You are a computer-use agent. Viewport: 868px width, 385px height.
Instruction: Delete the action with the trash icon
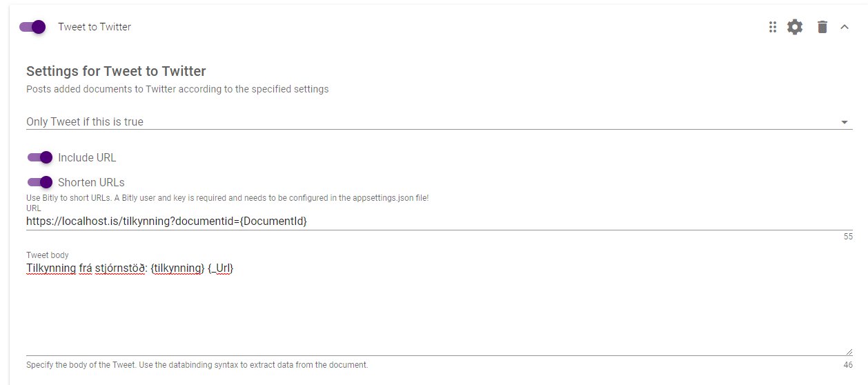(822, 27)
